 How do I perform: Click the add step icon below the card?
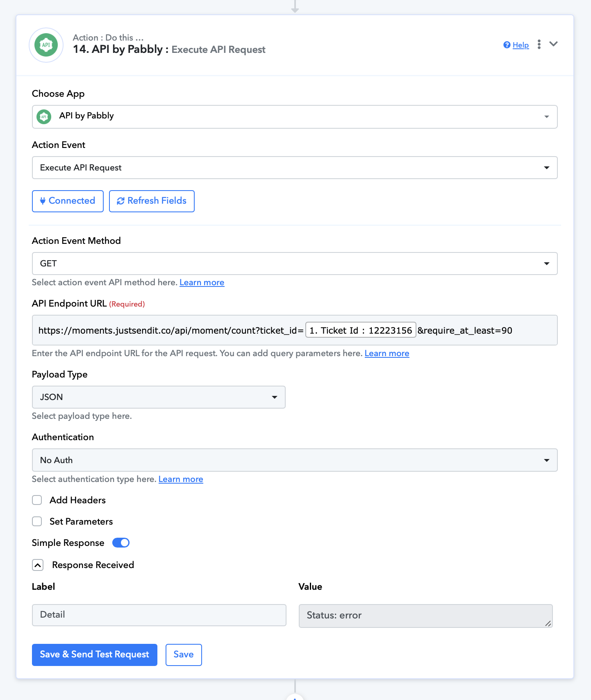pyautogui.click(x=295, y=697)
